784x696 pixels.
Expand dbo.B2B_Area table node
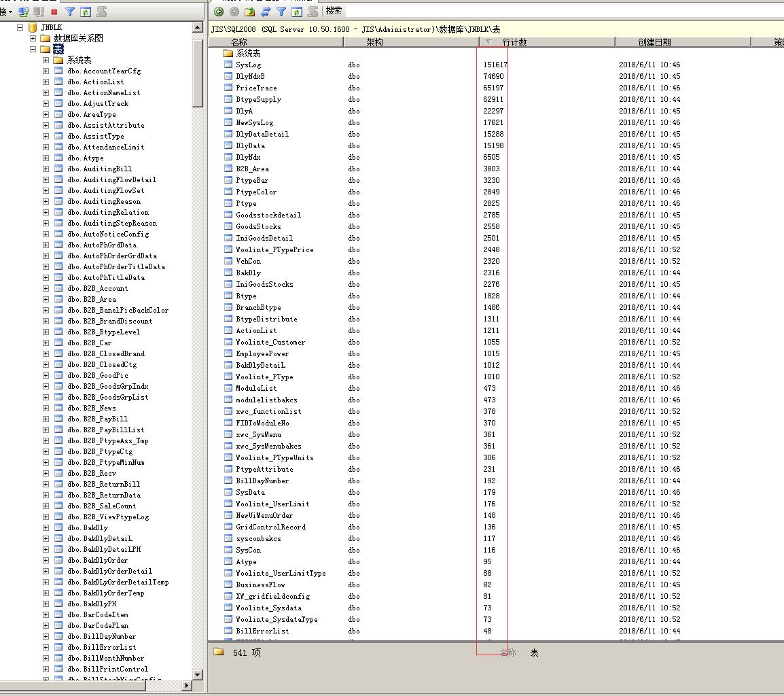click(x=46, y=299)
